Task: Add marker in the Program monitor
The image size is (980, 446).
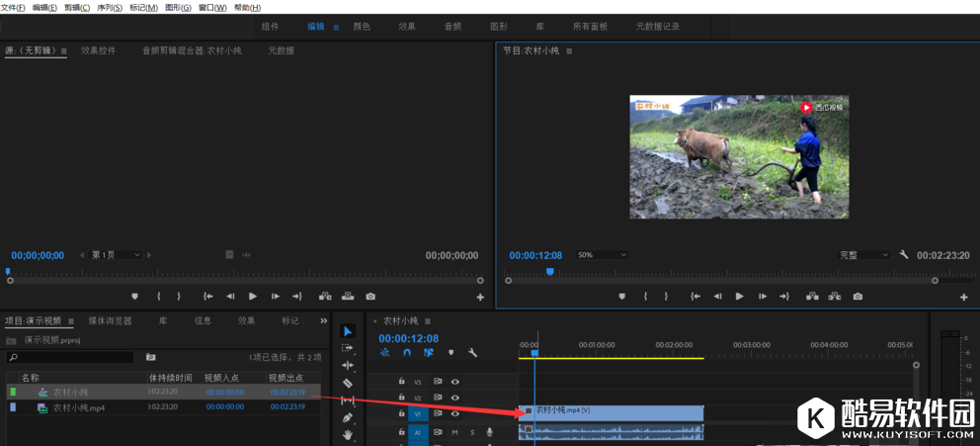Action: (621, 297)
